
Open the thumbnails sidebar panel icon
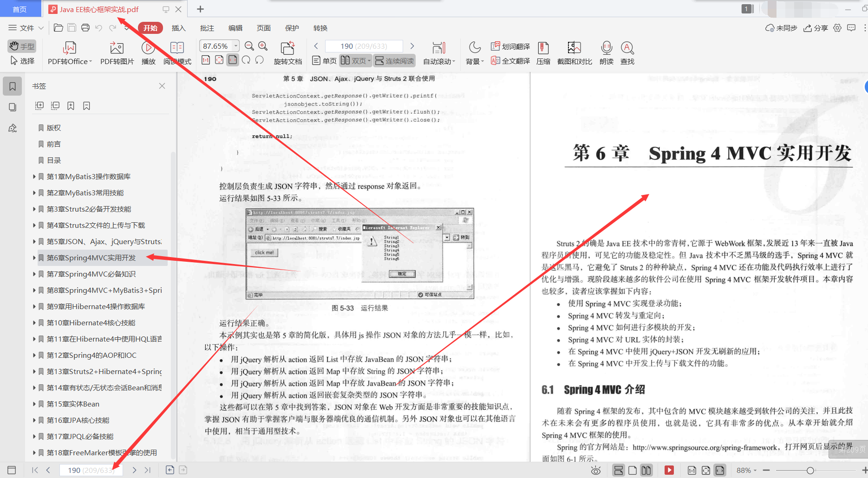13,107
